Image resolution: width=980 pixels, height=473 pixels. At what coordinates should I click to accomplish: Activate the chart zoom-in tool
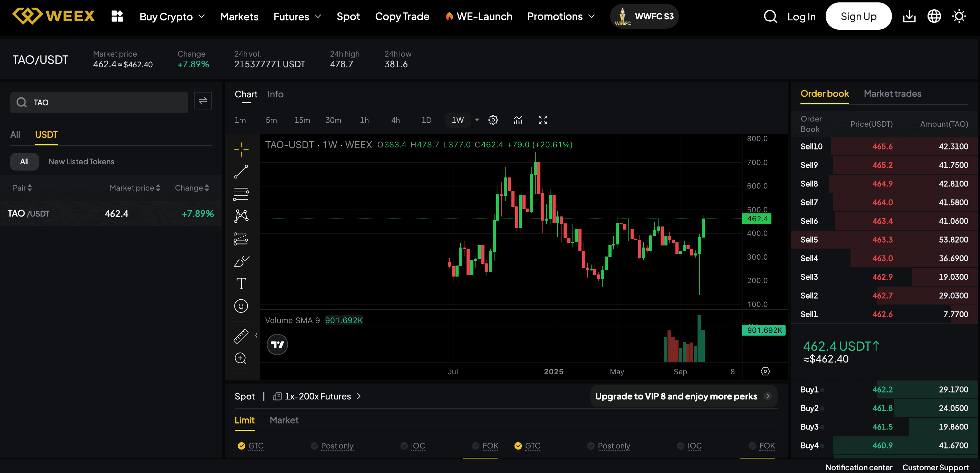[241, 358]
